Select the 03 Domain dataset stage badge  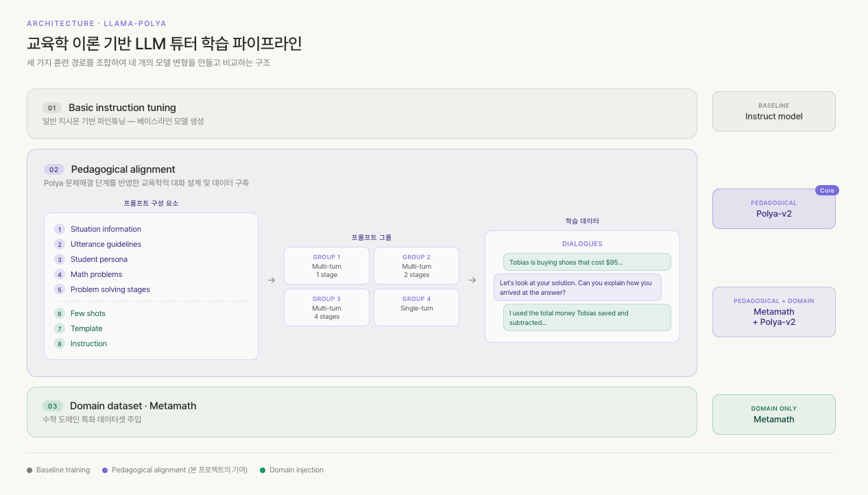pyautogui.click(x=52, y=406)
